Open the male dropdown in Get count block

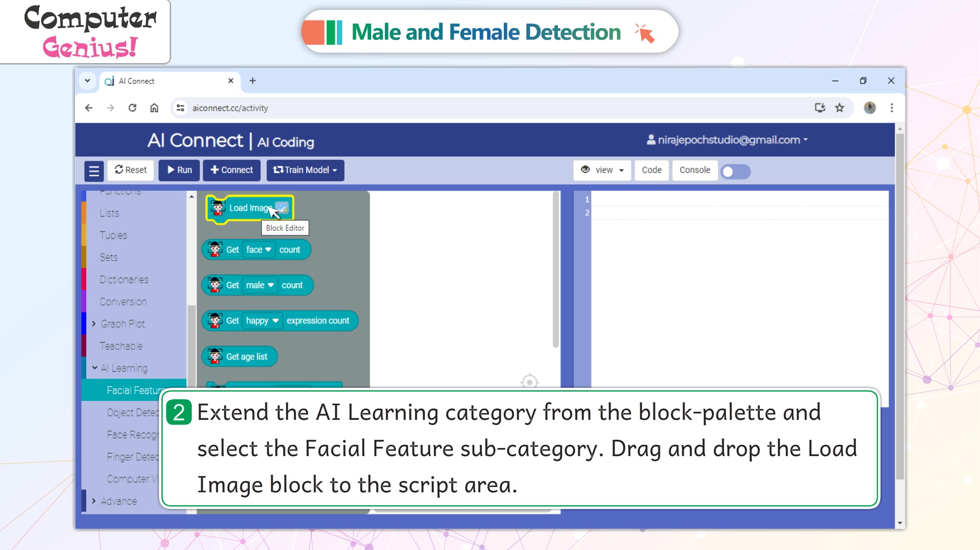(260, 285)
